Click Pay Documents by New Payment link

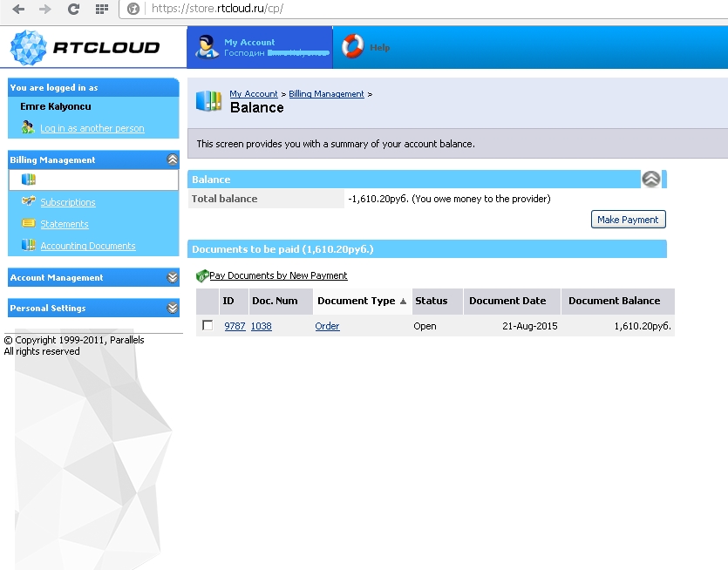pyautogui.click(x=278, y=275)
